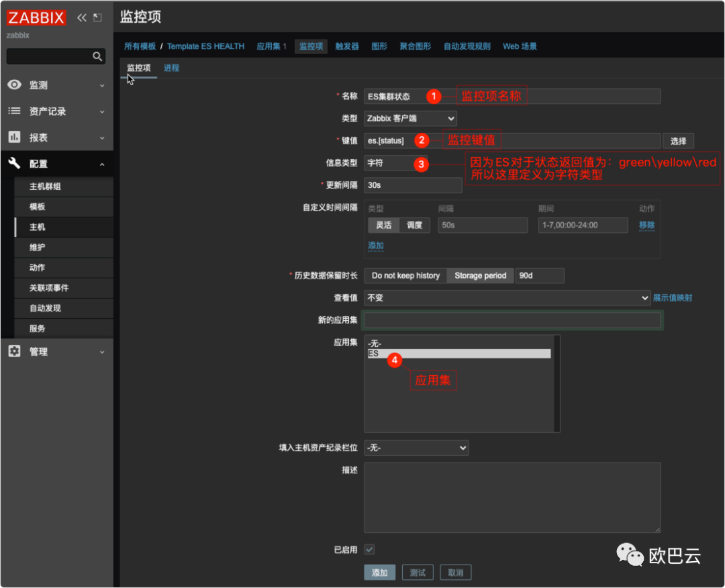Screen dimensions: 725x588
Task: Click the 添加 submit button
Action: 379,573
